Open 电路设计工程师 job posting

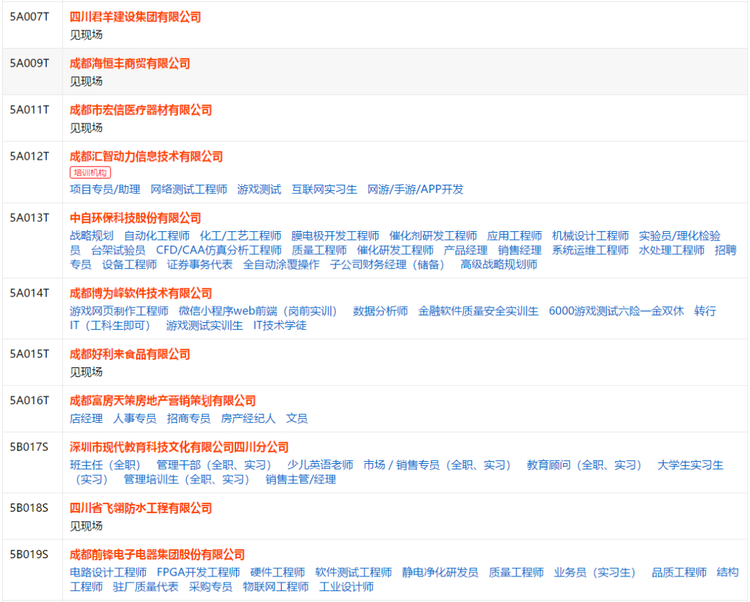pos(108,572)
